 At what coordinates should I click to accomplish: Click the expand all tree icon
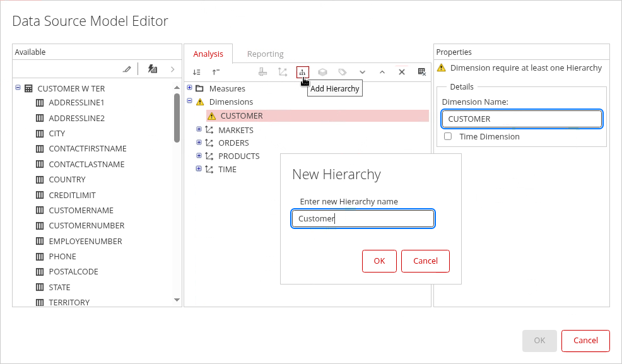tap(197, 73)
